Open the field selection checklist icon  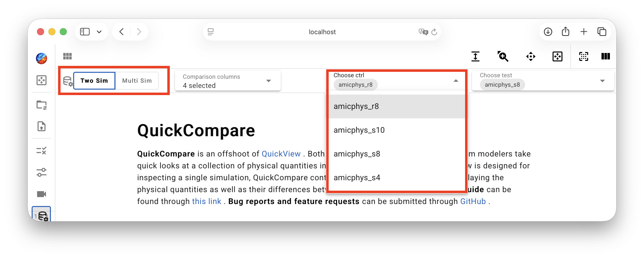pyautogui.click(x=42, y=151)
